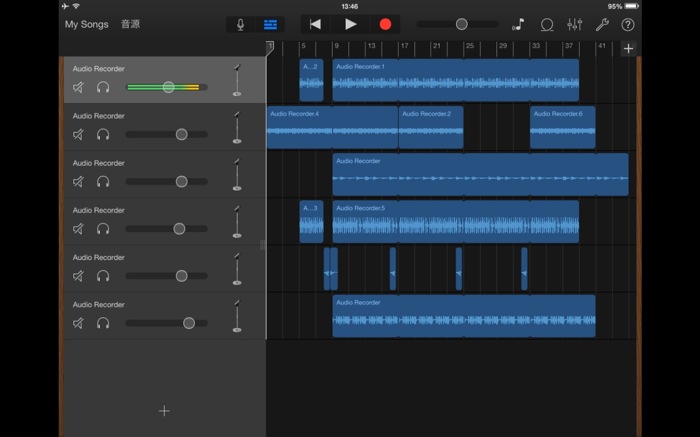Screen dimensions: 700x437
Task: Adjust the master volume slider in toolbar
Action: coord(458,24)
